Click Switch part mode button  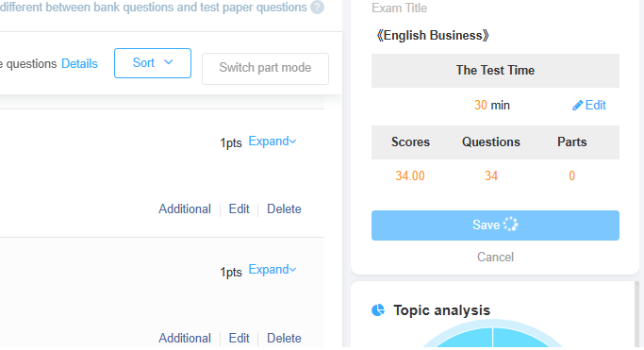tap(265, 69)
